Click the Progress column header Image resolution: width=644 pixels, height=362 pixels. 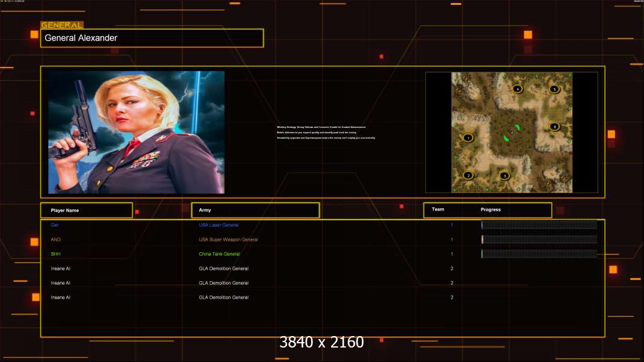(491, 209)
